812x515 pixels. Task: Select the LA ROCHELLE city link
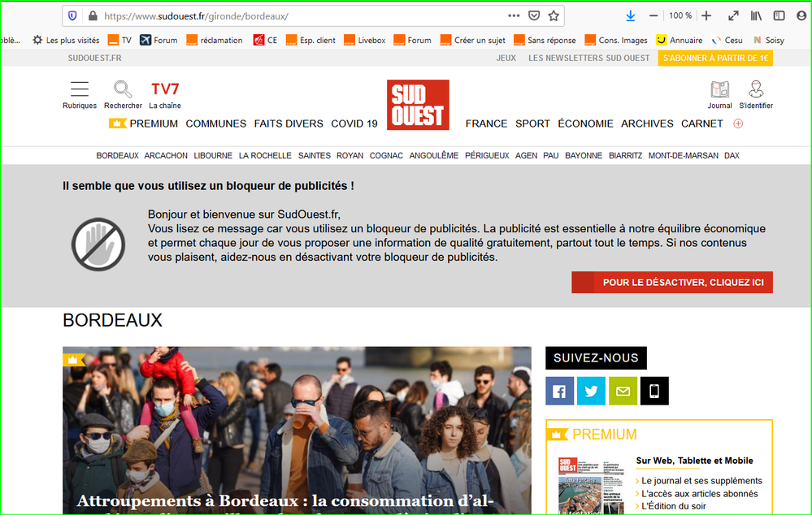click(x=265, y=155)
